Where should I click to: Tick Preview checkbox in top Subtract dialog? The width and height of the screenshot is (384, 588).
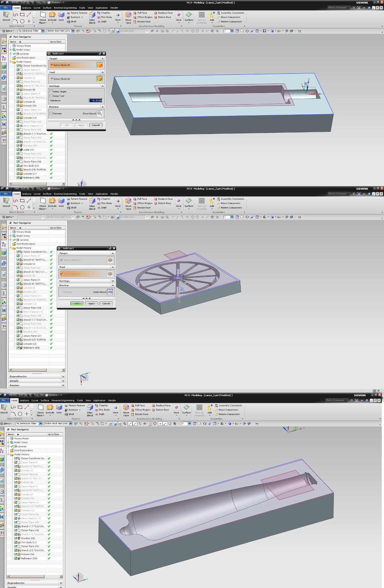click(51, 114)
